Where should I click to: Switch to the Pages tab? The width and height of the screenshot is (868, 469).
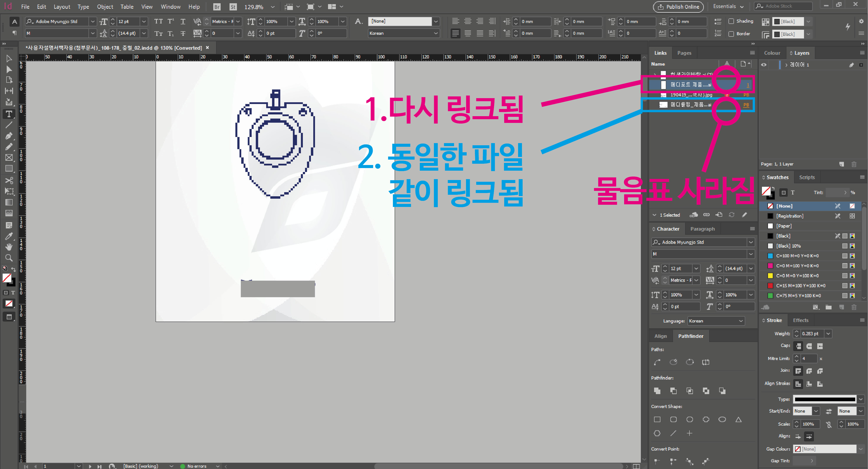point(684,53)
